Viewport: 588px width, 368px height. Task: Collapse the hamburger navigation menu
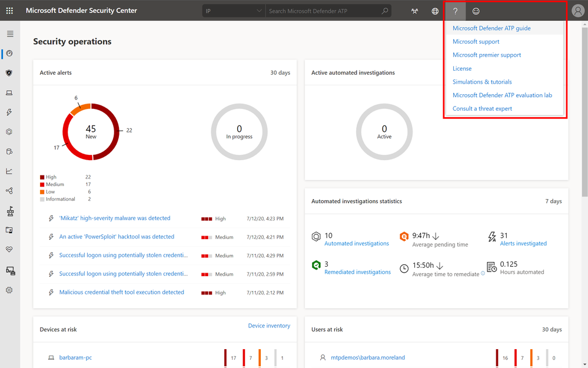(10, 34)
